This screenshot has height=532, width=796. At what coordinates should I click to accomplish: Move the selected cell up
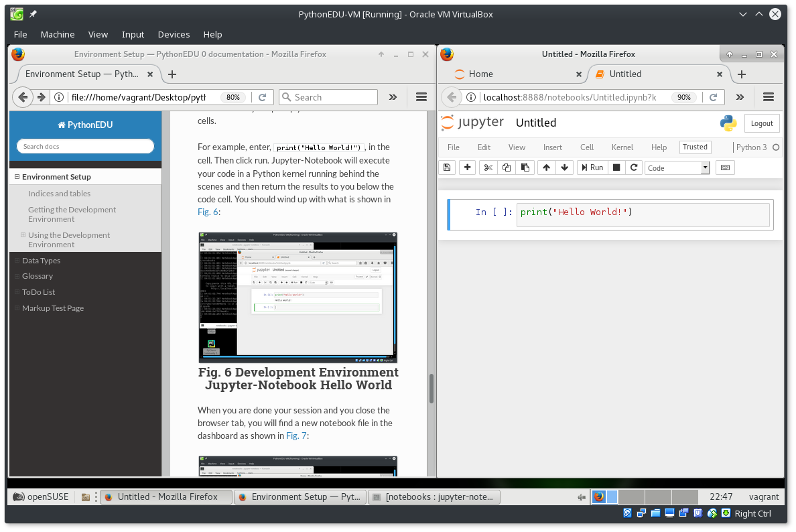click(x=546, y=168)
